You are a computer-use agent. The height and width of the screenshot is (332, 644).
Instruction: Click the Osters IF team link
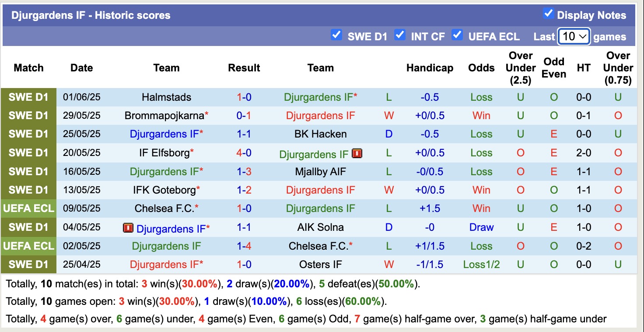coord(320,265)
